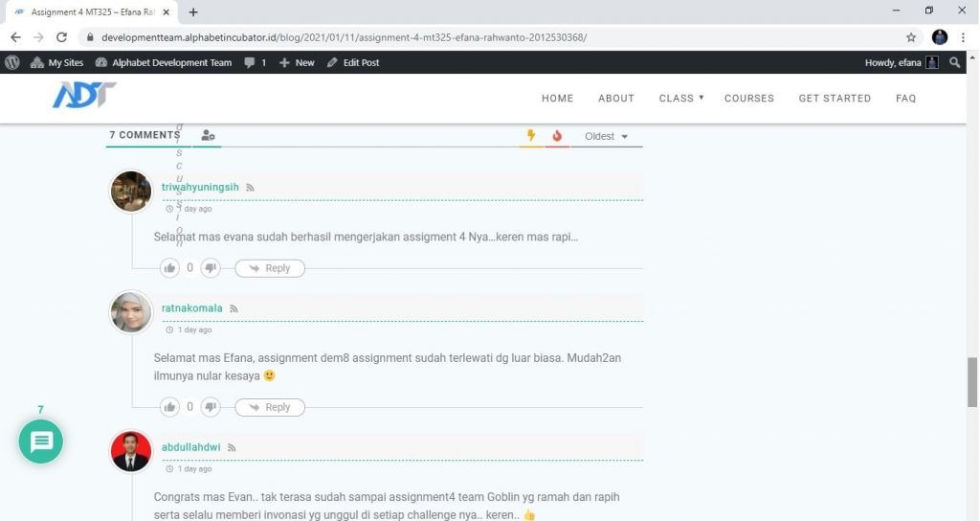
Task: Open the COURSES menu item
Action: pyautogui.click(x=748, y=98)
